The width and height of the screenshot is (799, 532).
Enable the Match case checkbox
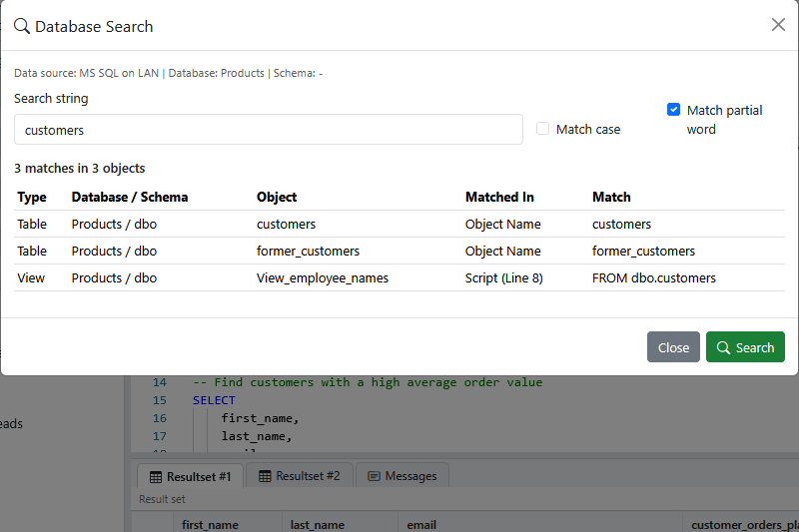point(542,129)
